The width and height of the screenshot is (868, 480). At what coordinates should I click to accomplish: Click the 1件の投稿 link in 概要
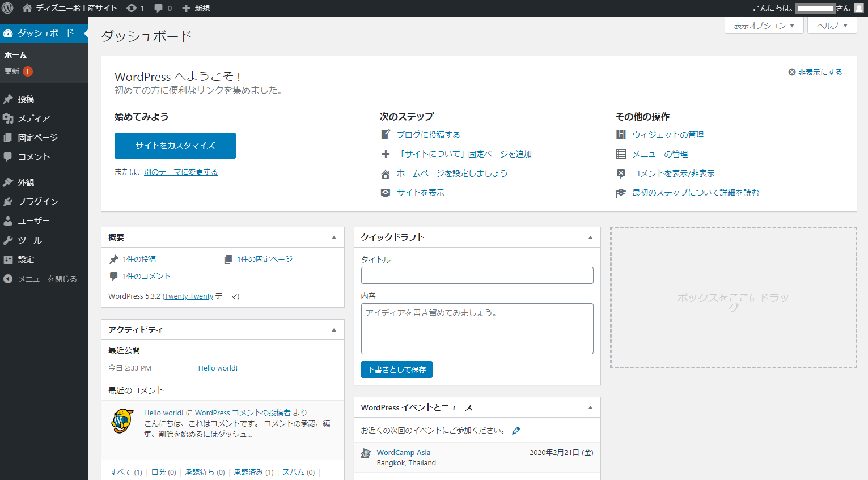click(139, 260)
